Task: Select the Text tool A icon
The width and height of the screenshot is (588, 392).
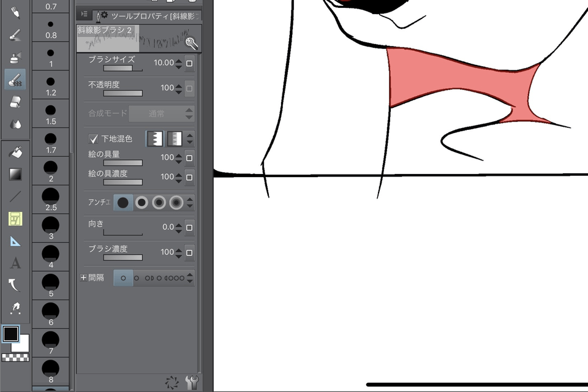Action: [15, 263]
